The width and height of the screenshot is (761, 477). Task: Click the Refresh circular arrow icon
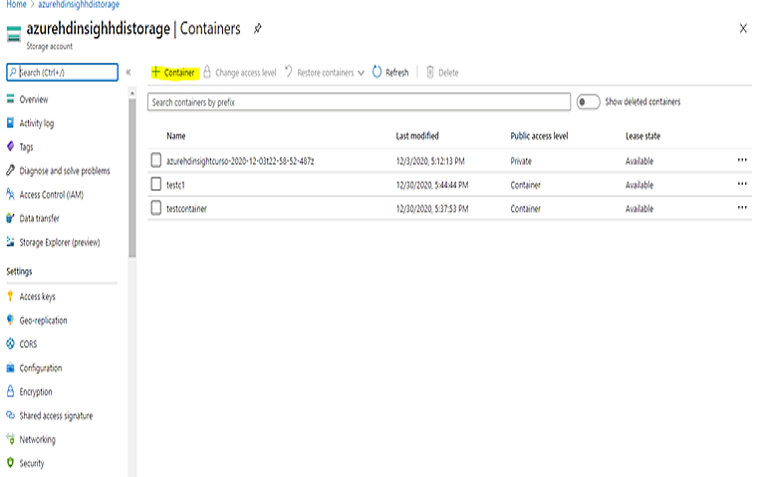(x=377, y=72)
